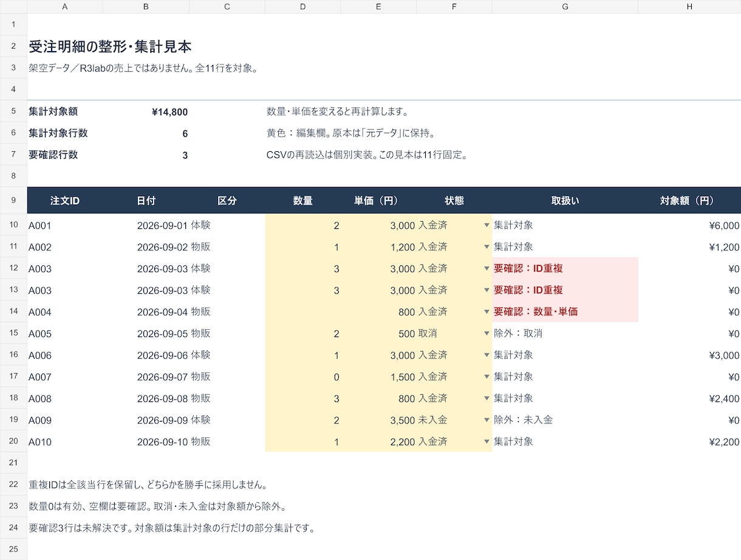Select column A header
The image size is (741, 560).
click(x=65, y=7)
